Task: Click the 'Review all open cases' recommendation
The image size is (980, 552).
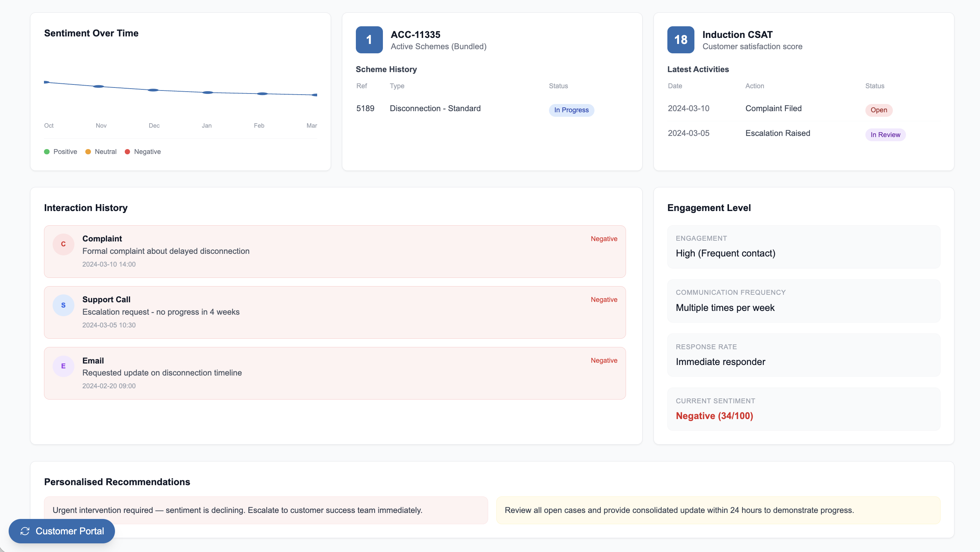Action: click(718, 510)
